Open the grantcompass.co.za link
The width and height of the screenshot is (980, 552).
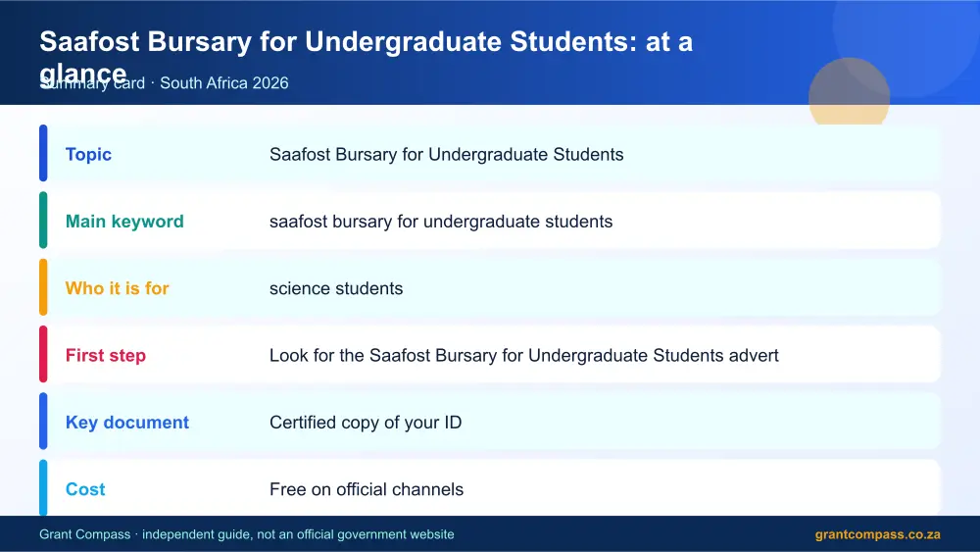coord(877,534)
